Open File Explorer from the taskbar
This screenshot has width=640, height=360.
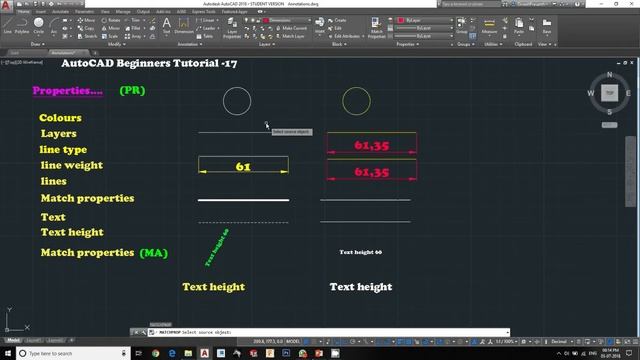(x=188, y=353)
